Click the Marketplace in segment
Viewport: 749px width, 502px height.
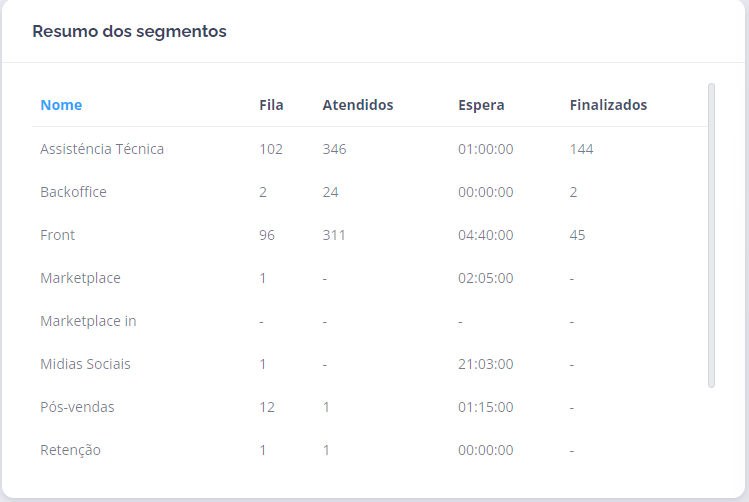click(88, 321)
